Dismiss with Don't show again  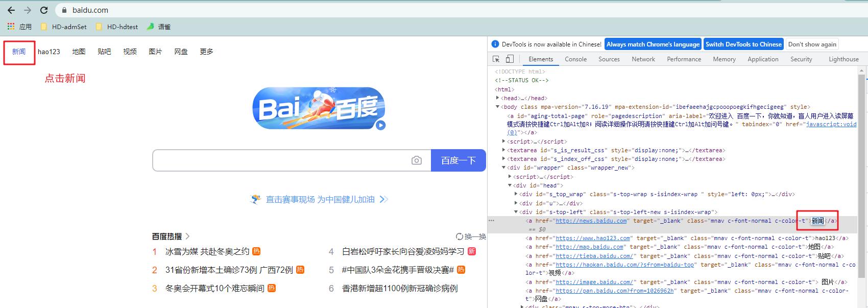812,44
